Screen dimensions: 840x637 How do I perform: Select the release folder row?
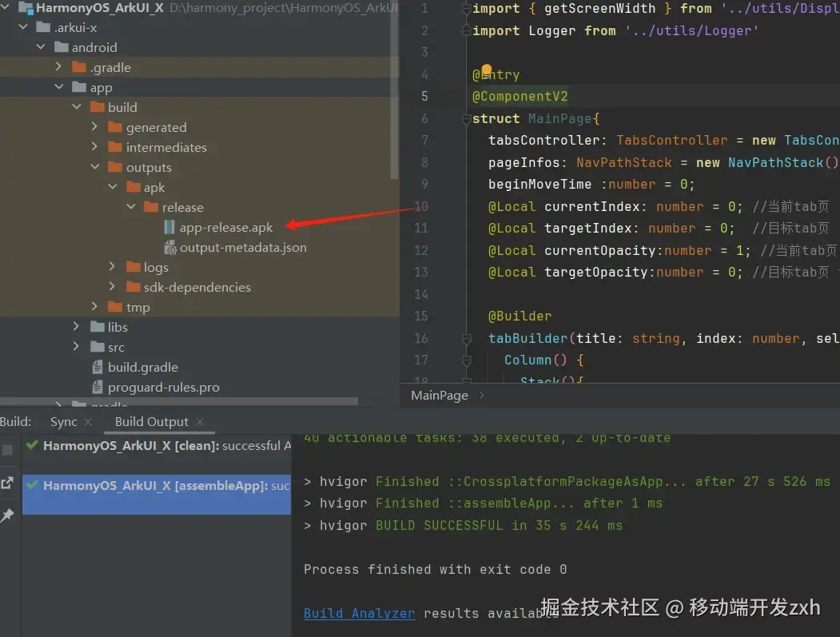(x=199, y=207)
